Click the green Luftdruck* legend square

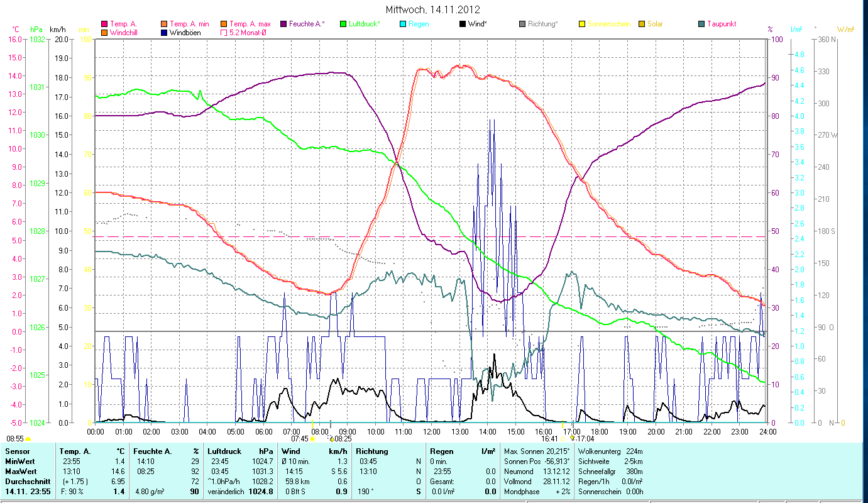(343, 24)
